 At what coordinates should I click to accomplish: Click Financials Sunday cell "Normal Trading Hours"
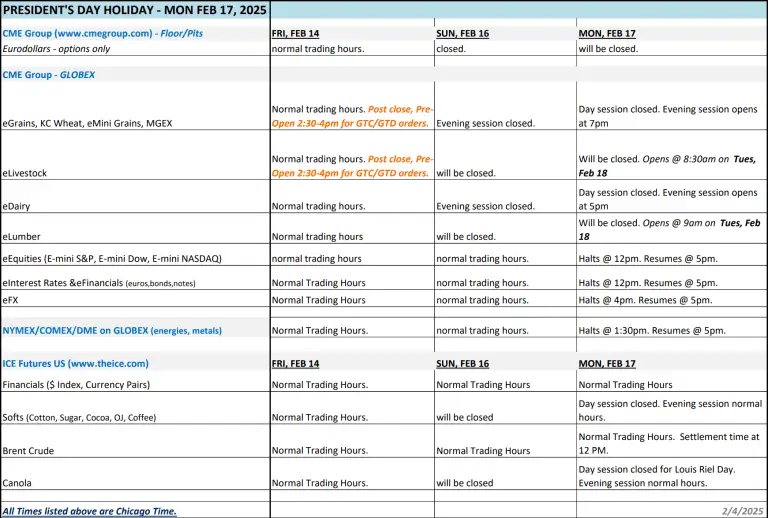click(x=483, y=385)
